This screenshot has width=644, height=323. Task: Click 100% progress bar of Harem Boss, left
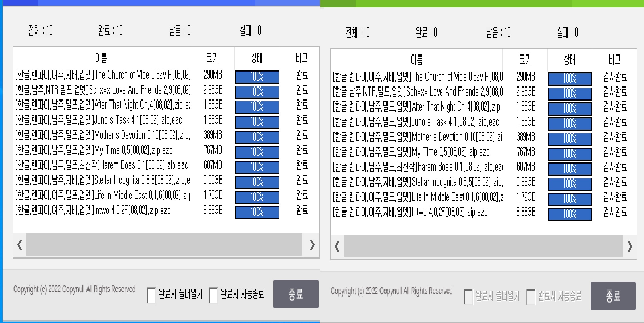point(257,167)
